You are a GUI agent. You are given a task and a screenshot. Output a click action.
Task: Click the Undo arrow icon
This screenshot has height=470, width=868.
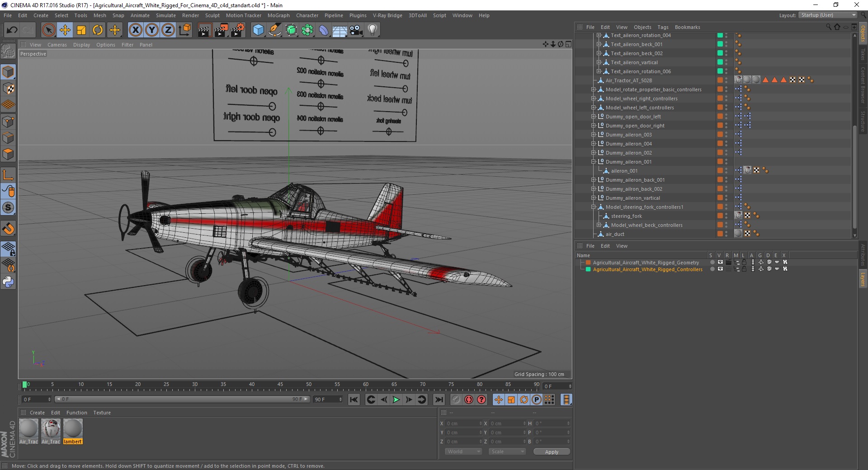click(x=12, y=30)
